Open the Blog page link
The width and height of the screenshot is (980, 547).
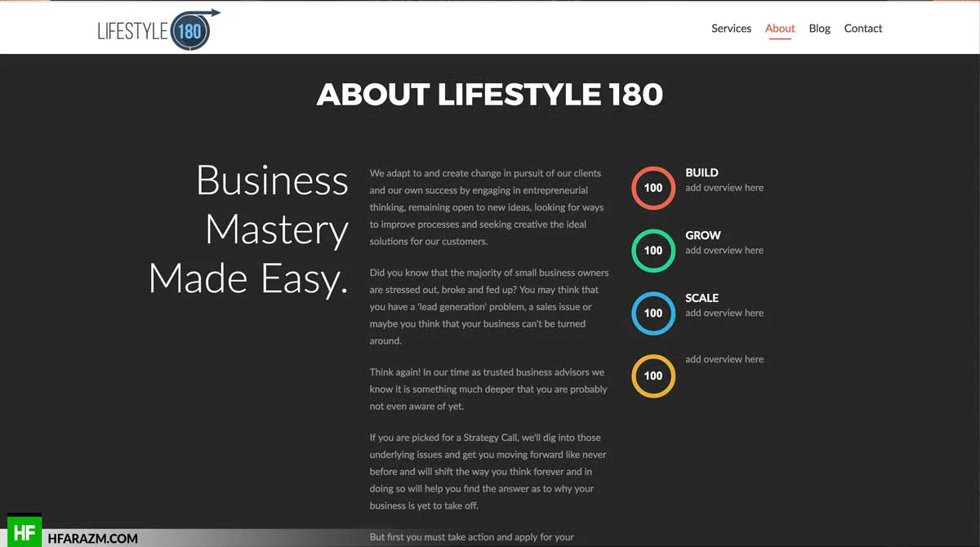(x=819, y=29)
